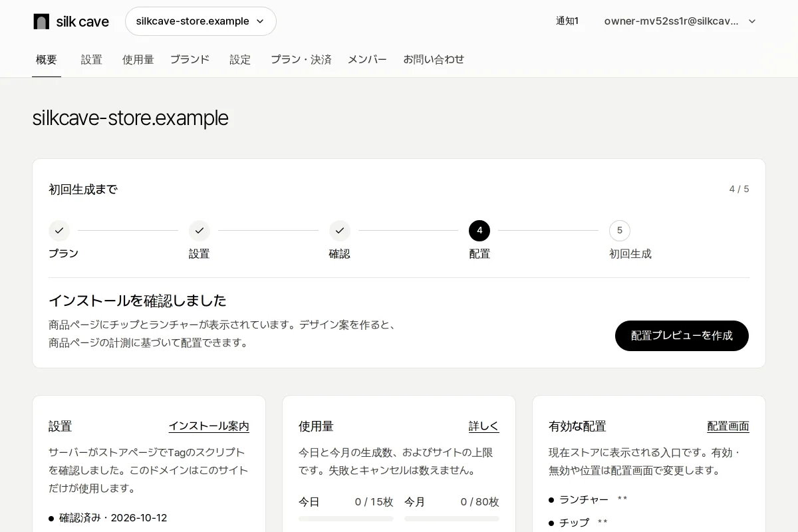The image size is (798, 532).
Task: Click step 4 配置 circle
Action: pos(479,231)
